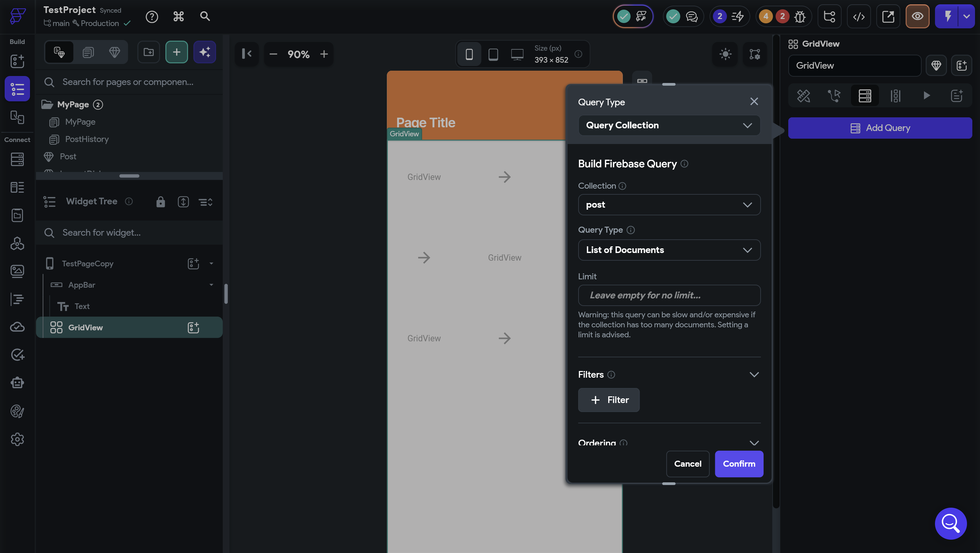The height and width of the screenshot is (553, 980).
Task: Add a new Filter to the query
Action: 609,400
